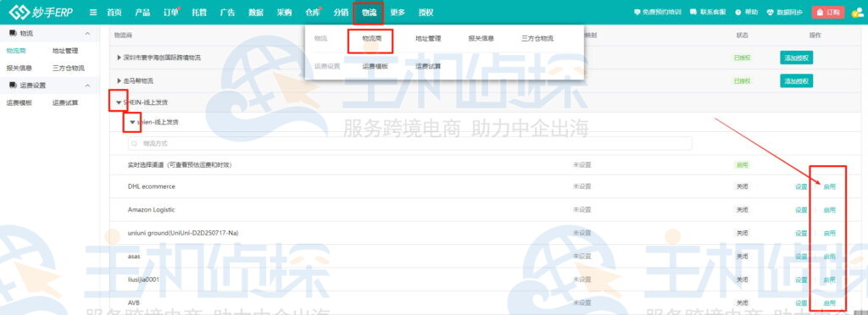This screenshot has height=315, width=868.
Task: Open the 托管 top menu
Action: 199,12
